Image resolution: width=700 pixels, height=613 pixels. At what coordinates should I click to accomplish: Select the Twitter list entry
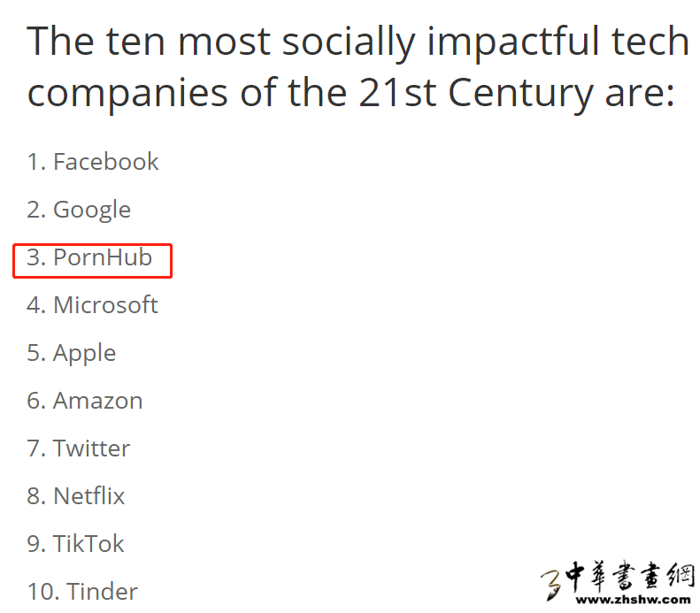[x=91, y=448]
